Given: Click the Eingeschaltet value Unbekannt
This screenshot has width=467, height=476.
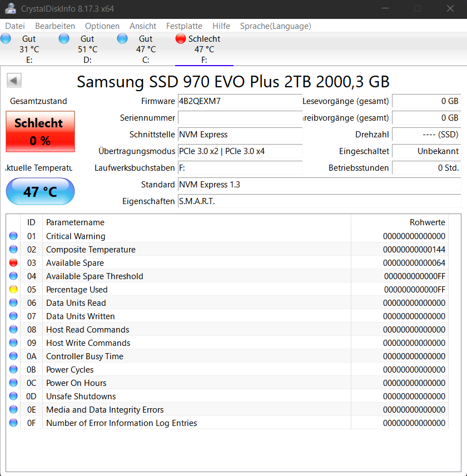Looking at the screenshot, I should coord(426,151).
